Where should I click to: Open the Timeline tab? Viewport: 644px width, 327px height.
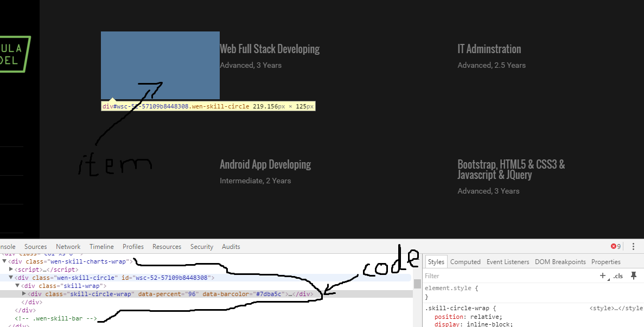pos(101,247)
